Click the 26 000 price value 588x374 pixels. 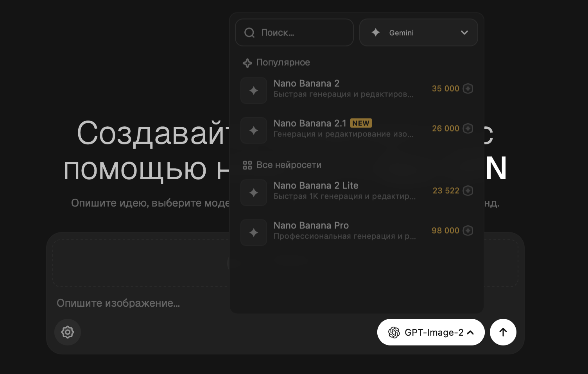(x=446, y=128)
